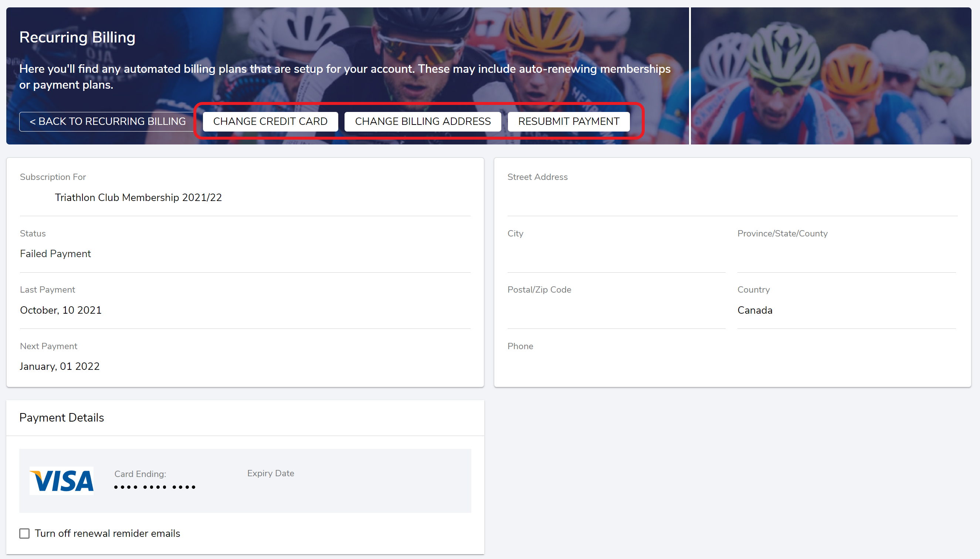This screenshot has height=559, width=980.
Task: Click Triathlon Club Membership 2021/22 subscription name
Action: click(138, 197)
